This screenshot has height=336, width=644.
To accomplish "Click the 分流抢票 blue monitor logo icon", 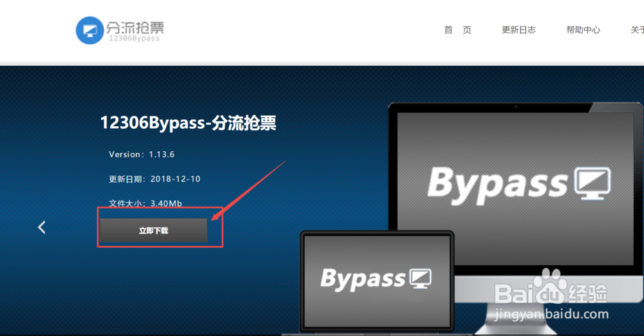I will coord(90,30).
